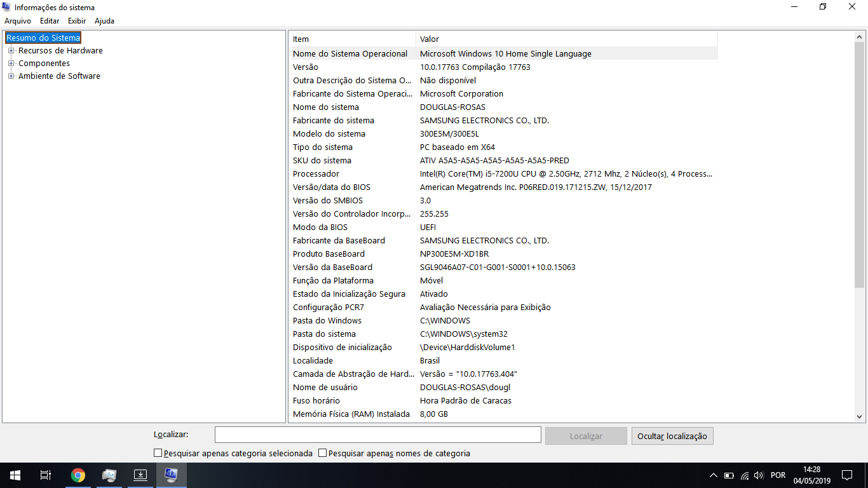
Task: Open the Ajuda menu
Action: [104, 21]
